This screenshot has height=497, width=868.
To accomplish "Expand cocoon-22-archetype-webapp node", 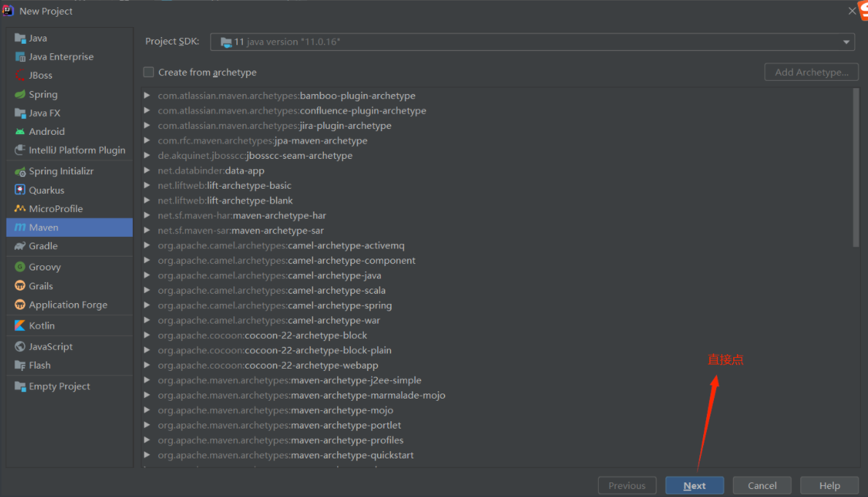I will pyautogui.click(x=147, y=365).
